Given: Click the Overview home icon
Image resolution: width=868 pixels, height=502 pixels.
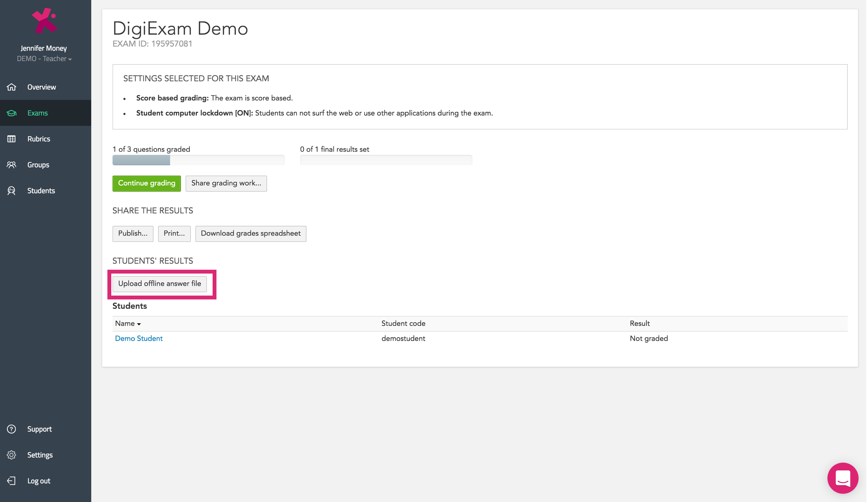Looking at the screenshot, I should tap(11, 87).
